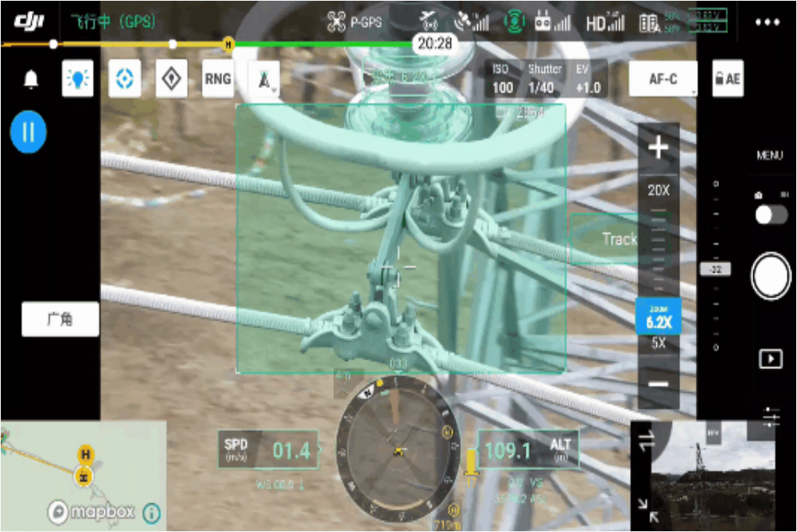Expand the compass orientation dropdown
The width and height of the screenshot is (797, 532).
pos(264,80)
